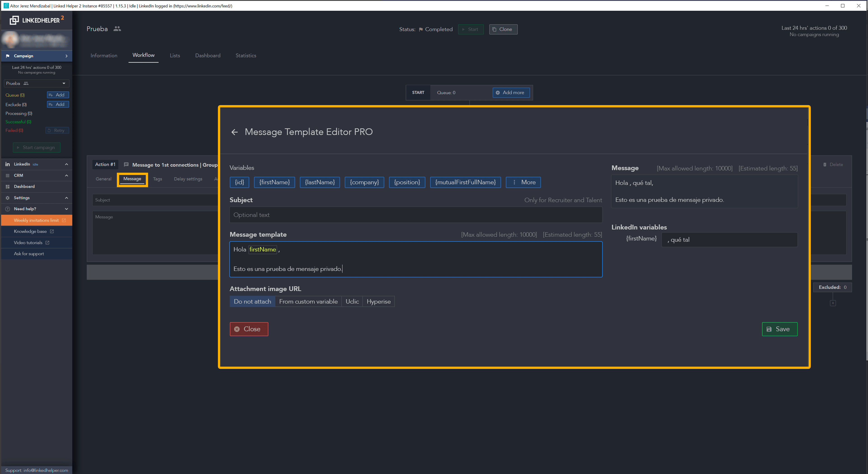Click Start campaign button in sidebar
868x474 pixels.
pyautogui.click(x=36, y=148)
